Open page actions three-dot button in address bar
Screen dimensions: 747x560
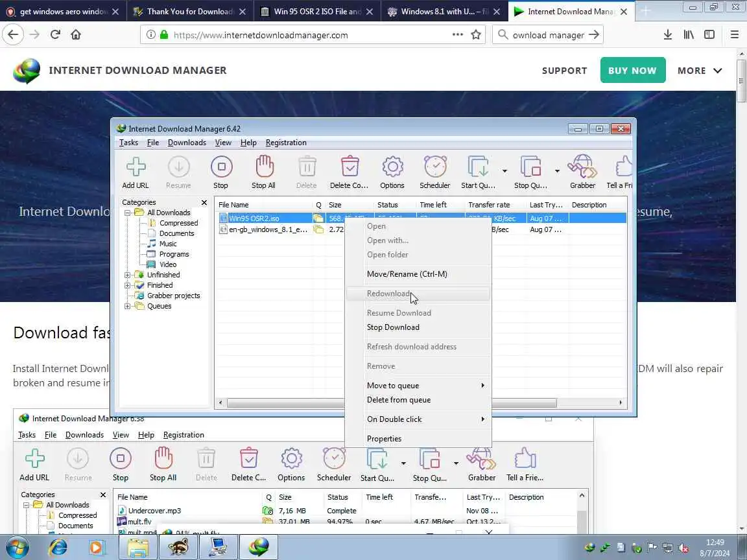[457, 34]
